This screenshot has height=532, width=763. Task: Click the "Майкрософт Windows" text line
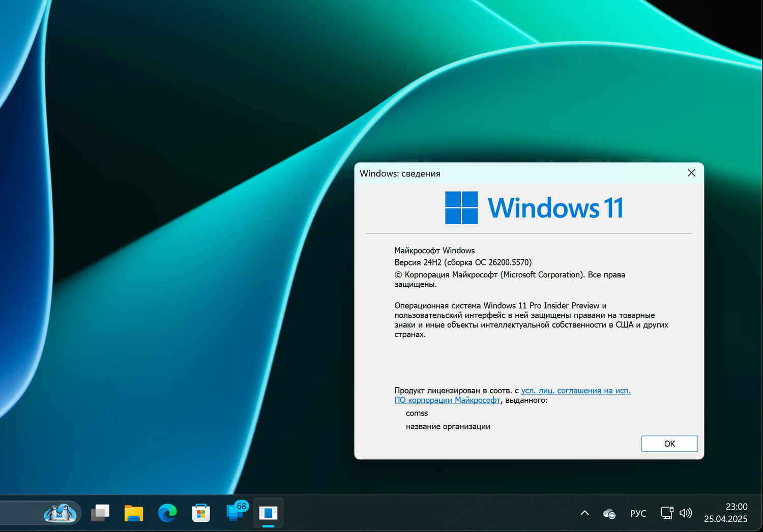point(434,250)
